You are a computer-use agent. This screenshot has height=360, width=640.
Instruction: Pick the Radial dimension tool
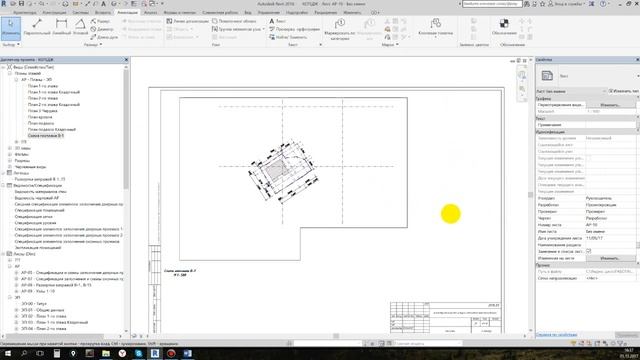tap(100, 21)
